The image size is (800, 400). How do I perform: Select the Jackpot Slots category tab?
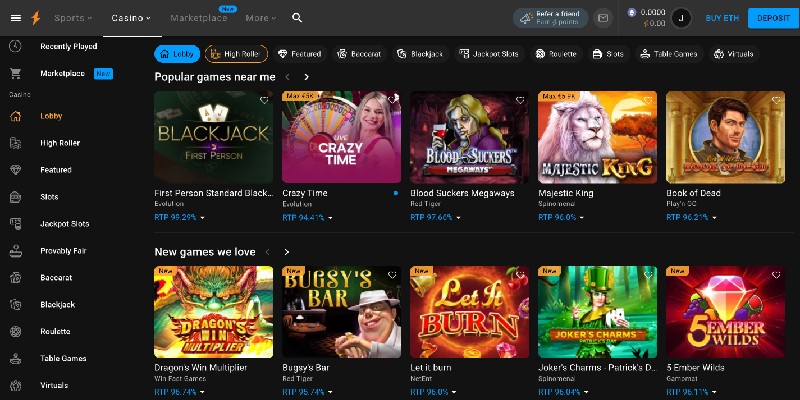pyautogui.click(x=489, y=54)
